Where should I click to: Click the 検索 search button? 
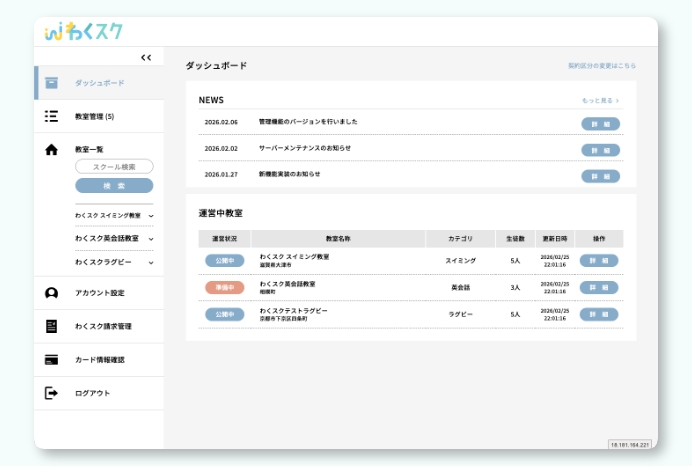114,186
